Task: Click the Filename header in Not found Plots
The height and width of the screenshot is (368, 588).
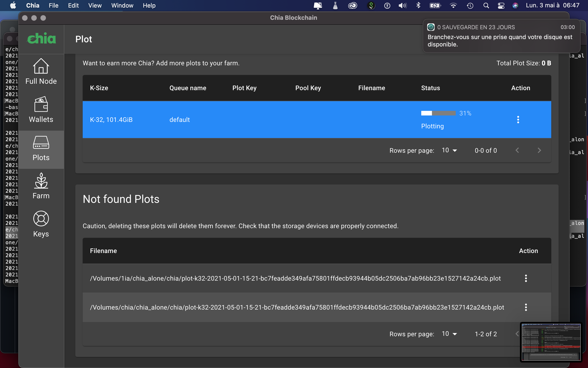Action: coord(103,251)
